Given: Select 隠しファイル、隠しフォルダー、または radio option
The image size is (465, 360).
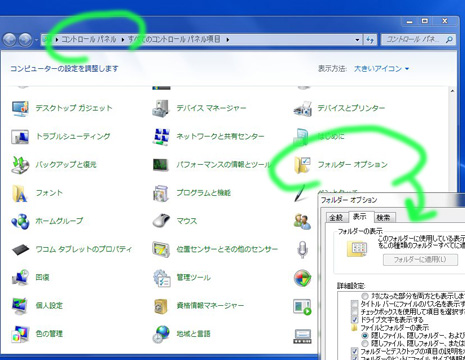Looking at the screenshot, I should click(365, 343).
